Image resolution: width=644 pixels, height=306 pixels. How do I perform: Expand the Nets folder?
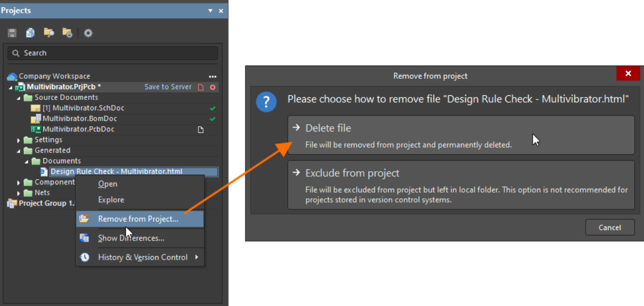19,193
